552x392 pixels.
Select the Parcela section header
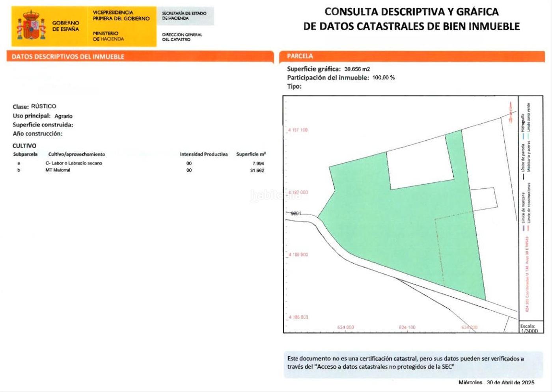(x=300, y=56)
